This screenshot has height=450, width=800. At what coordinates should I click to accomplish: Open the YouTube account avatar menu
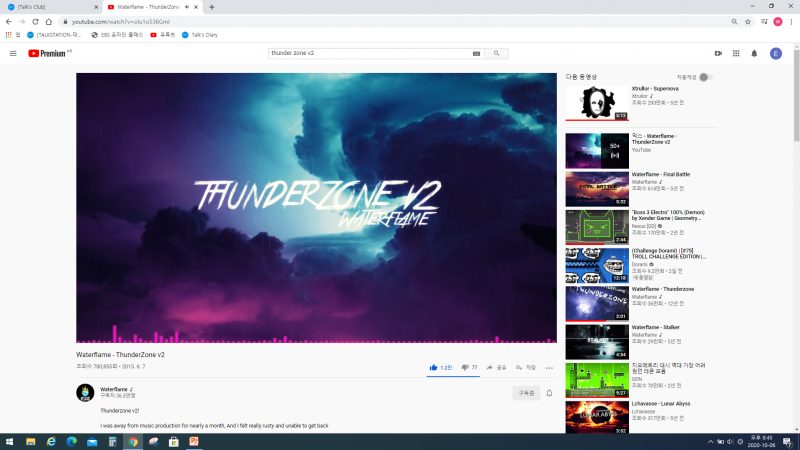pyautogui.click(x=775, y=53)
